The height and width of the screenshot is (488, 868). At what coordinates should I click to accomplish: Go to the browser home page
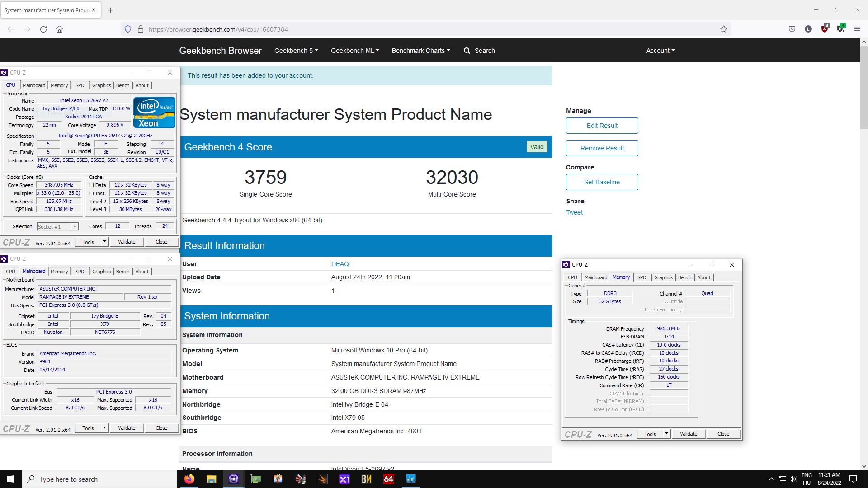click(59, 29)
